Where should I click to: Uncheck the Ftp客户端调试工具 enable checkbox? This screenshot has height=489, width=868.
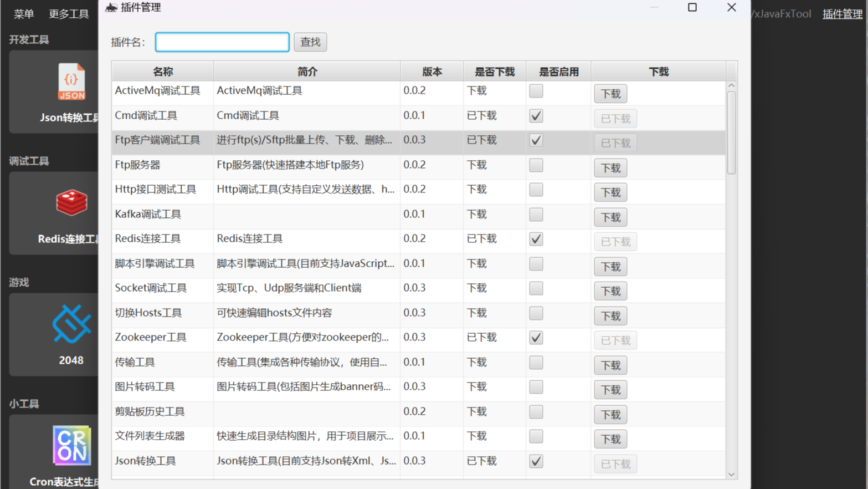point(536,140)
